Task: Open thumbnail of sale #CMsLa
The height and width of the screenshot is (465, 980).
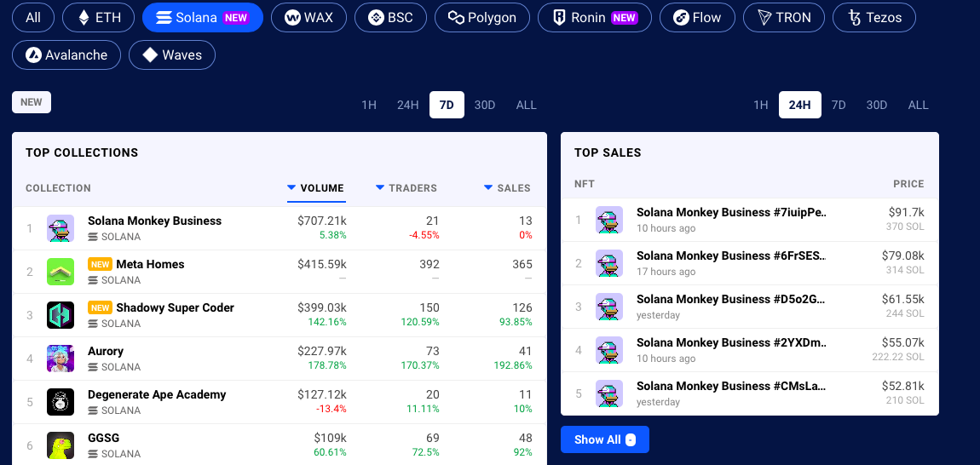Action: click(x=608, y=393)
